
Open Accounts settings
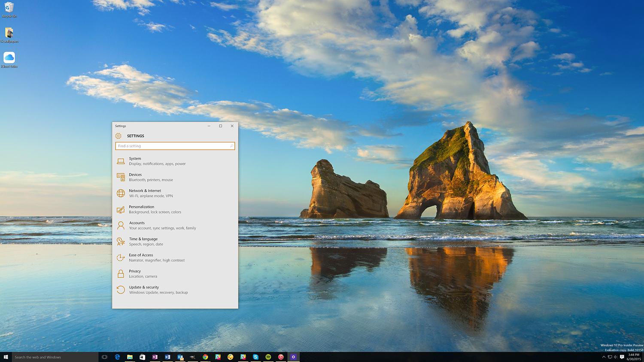(x=175, y=226)
